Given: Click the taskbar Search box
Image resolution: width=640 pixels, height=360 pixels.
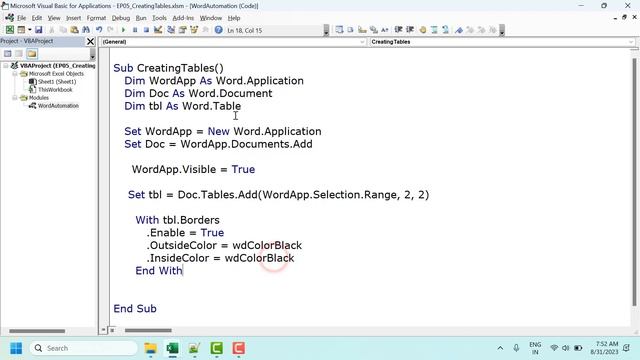Looking at the screenshot, I should click(84, 348).
